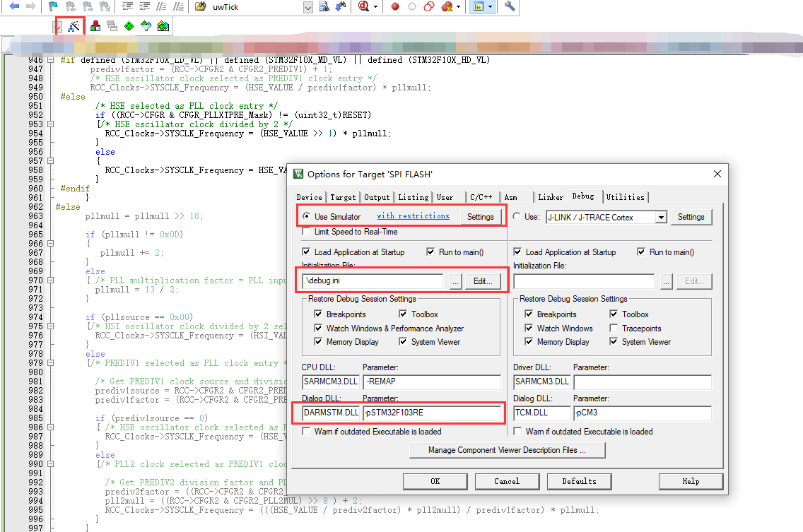
Task: Open Manage Component Viewer Description Files
Action: pyautogui.click(x=507, y=450)
